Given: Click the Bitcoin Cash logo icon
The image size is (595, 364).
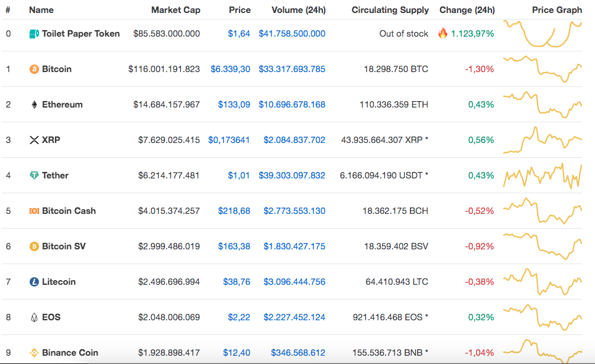Looking at the screenshot, I should (x=34, y=211).
